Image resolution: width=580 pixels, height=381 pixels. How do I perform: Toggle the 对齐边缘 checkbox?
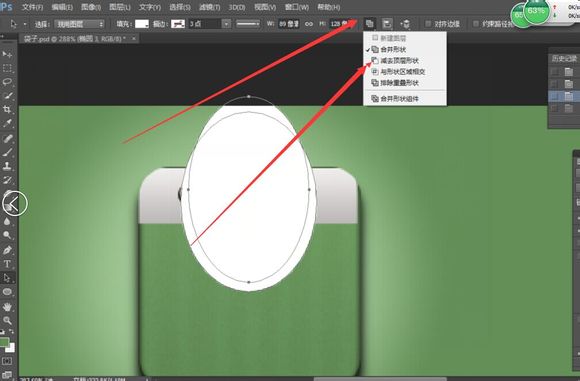[428, 24]
